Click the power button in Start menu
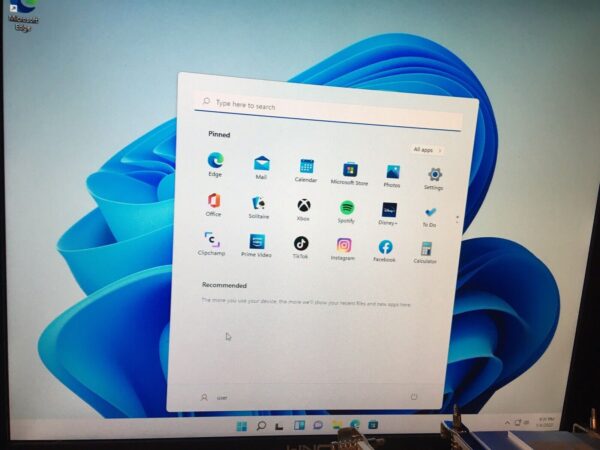Screen dimensions: 600x450 click(414, 397)
